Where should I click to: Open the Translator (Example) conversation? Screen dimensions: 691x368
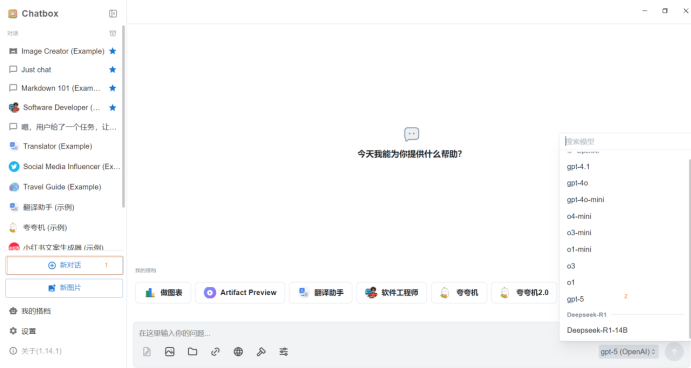(63, 146)
